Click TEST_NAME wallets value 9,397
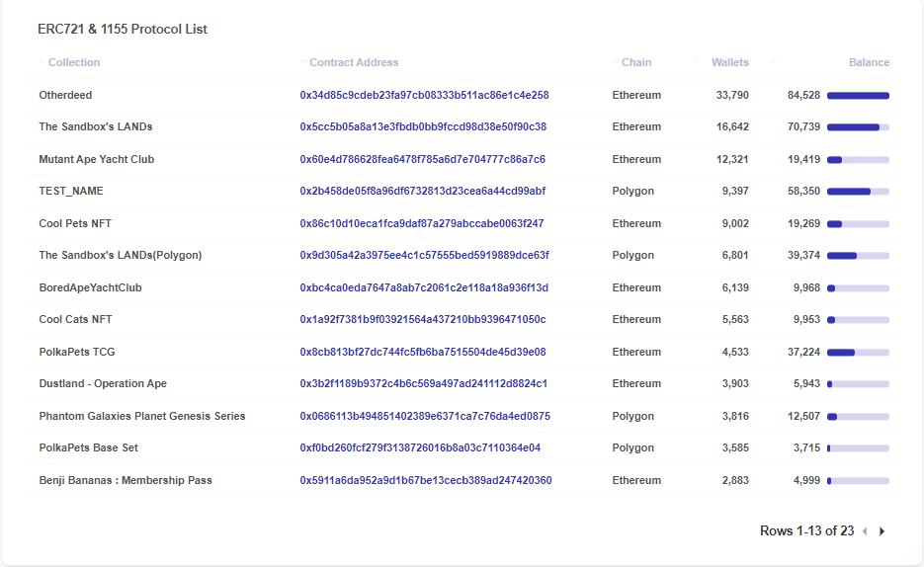Viewport: 924px width, 567px height. [735, 191]
